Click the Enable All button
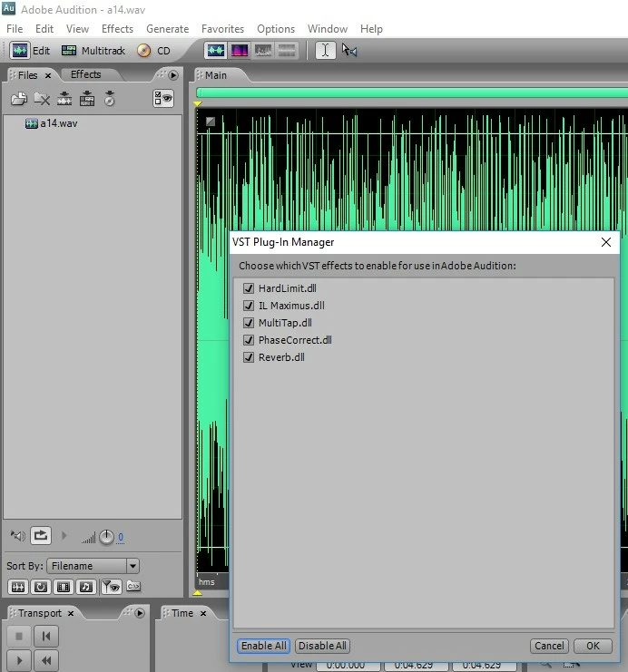 [x=263, y=646]
